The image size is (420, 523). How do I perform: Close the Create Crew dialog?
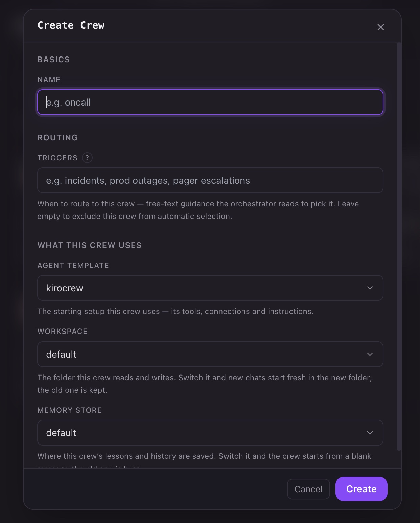click(x=380, y=27)
